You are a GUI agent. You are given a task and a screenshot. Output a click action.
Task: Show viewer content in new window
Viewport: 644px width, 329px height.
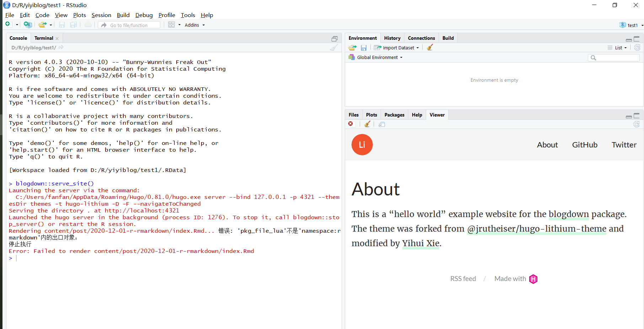coord(382,124)
